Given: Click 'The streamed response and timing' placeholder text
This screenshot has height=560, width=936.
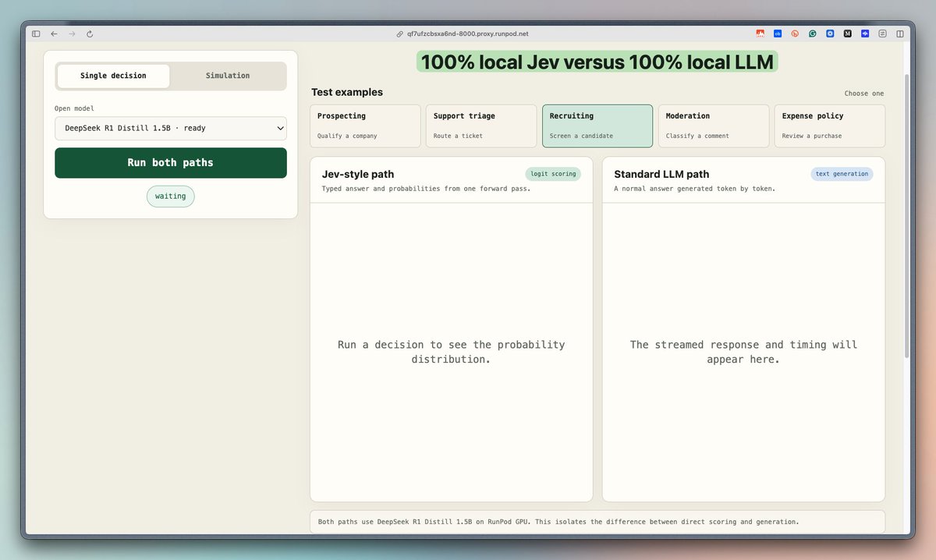Looking at the screenshot, I should (743, 352).
